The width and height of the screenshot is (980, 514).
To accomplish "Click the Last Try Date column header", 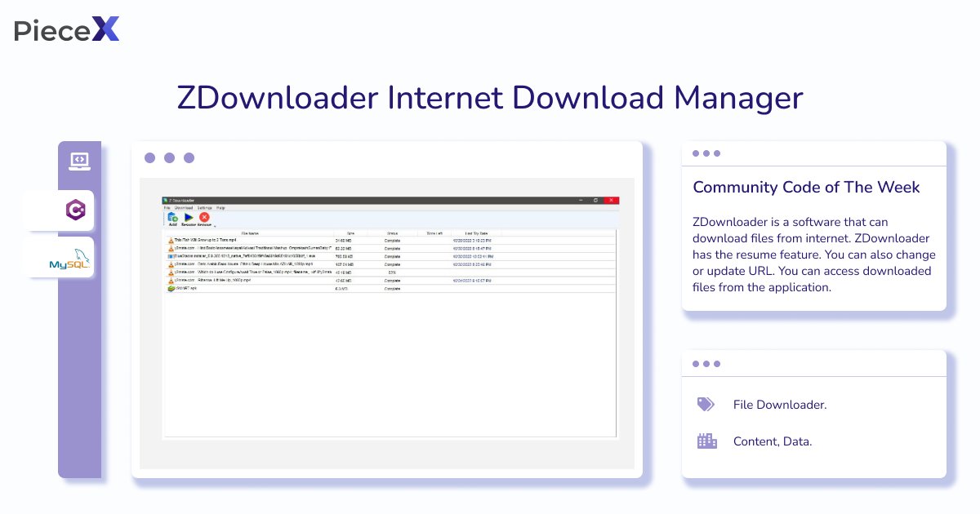I will pyautogui.click(x=476, y=233).
